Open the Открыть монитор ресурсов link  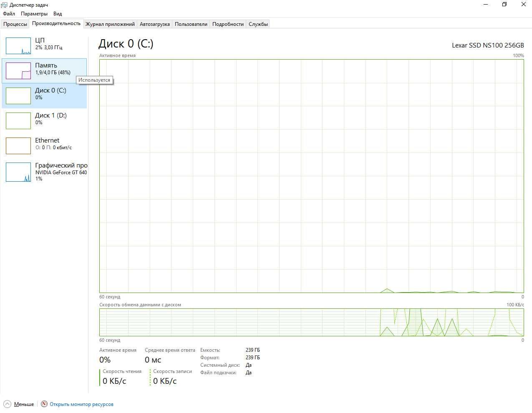81,404
